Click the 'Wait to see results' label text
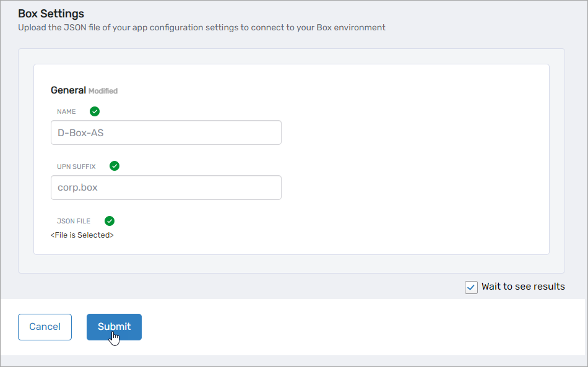Viewport: 588px width, 367px height. point(523,287)
